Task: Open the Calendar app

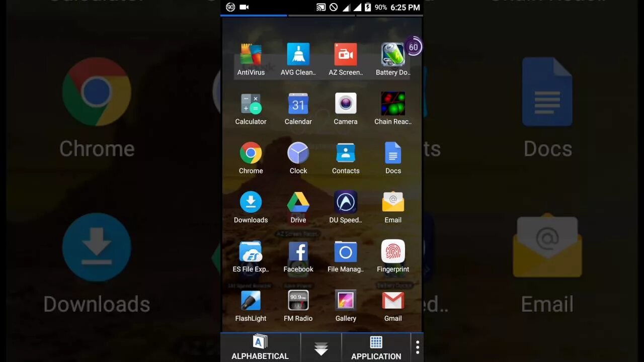Action: tap(298, 109)
